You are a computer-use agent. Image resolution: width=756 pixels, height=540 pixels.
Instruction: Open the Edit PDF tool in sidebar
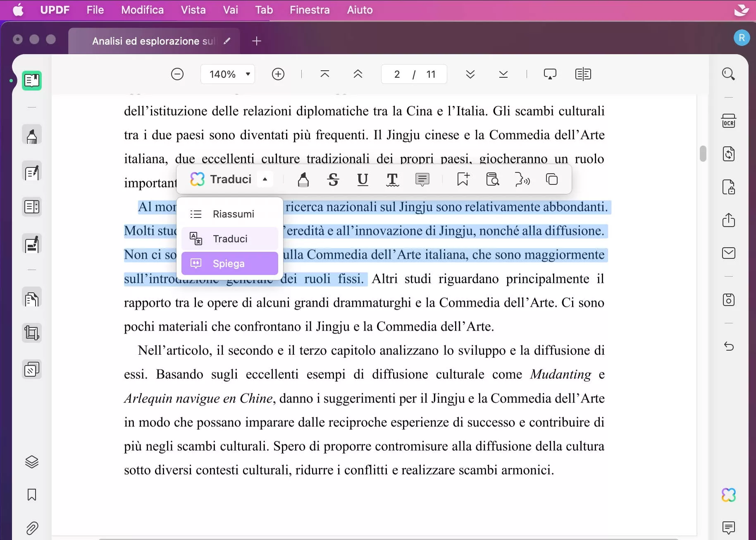32,171
